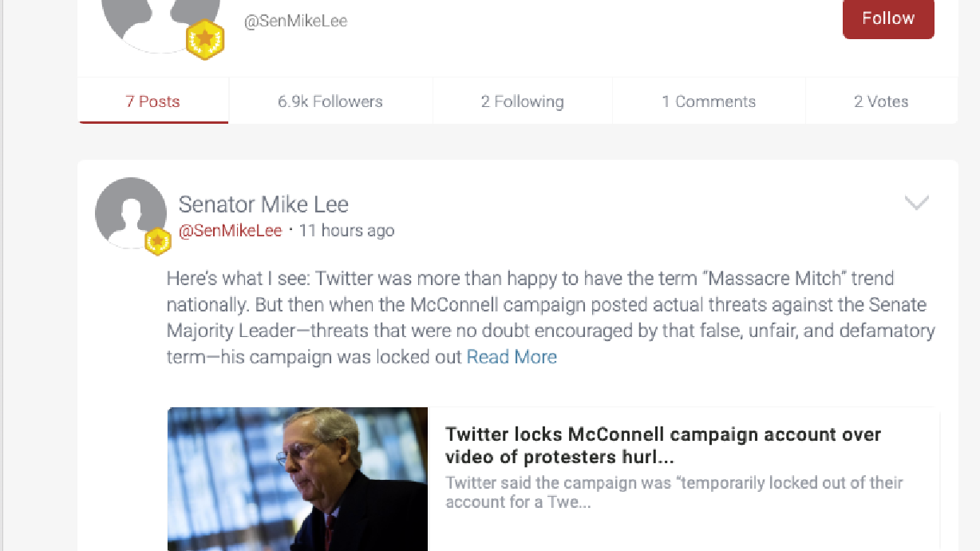
Task: Switch to the 7 Posts tab
Action: pyautogui.click(x=152, y=101)
